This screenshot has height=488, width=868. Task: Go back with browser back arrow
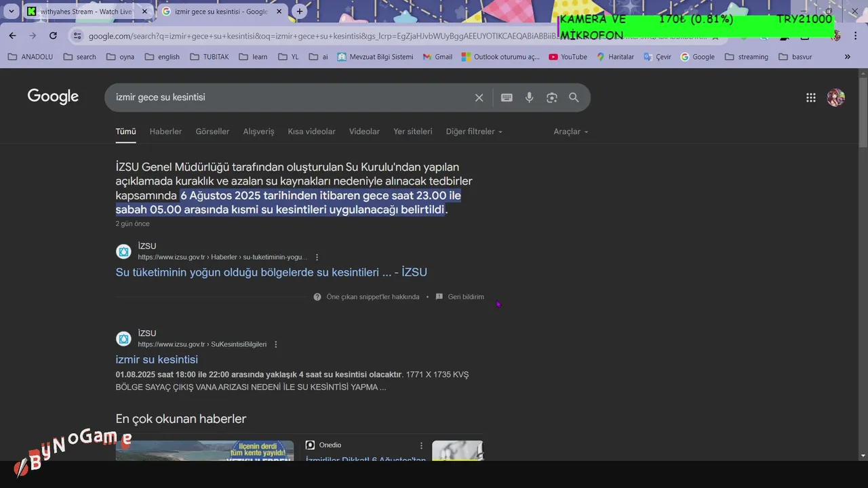point(12,35)
